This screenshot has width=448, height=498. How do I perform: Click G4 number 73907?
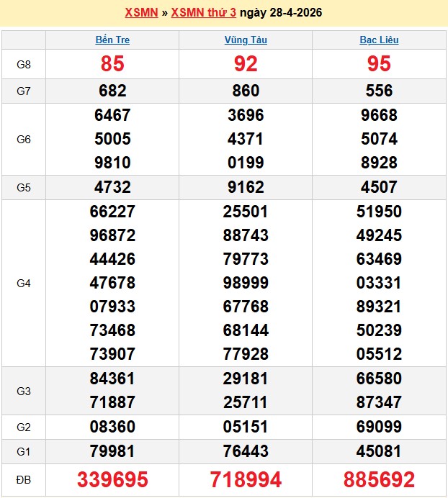[x=112, y=354]
